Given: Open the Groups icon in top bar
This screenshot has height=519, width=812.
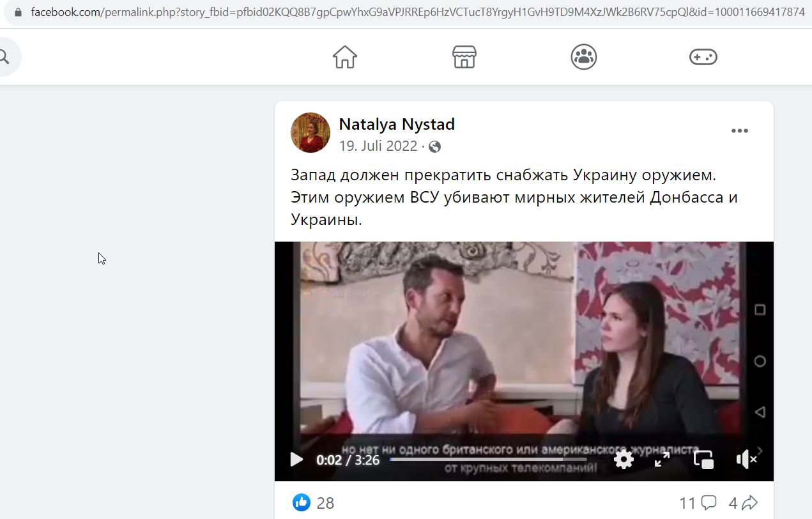Looking at the screenshot, I should 584,57.
